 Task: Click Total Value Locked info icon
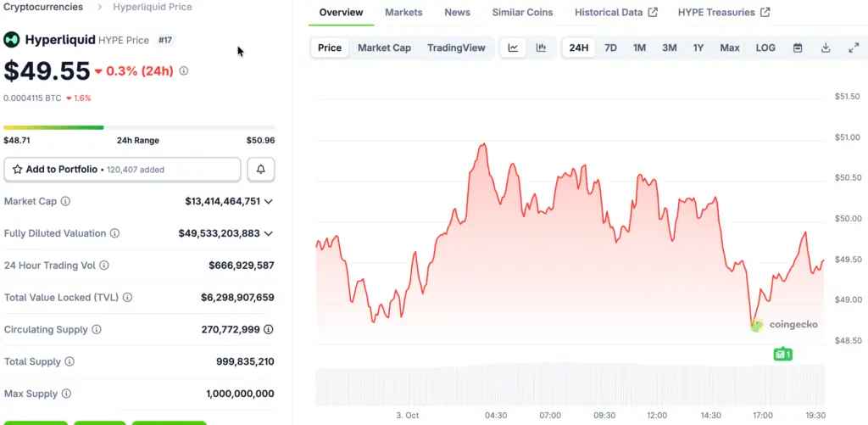tap(127, 298)
